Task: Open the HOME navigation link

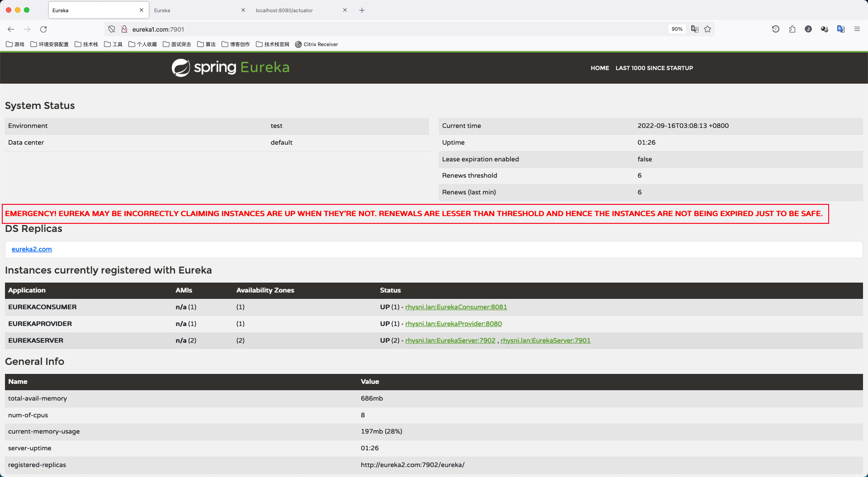Action: tap(600, 68)
